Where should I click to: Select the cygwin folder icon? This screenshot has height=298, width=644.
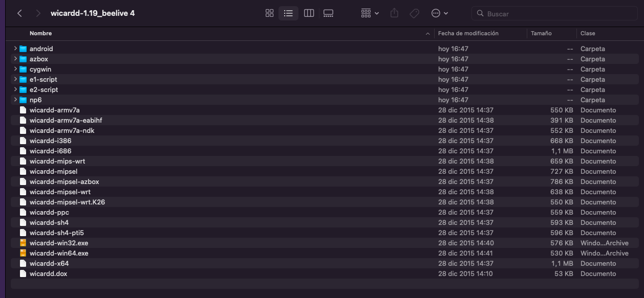pyautogui.click(x=23, y=69)
